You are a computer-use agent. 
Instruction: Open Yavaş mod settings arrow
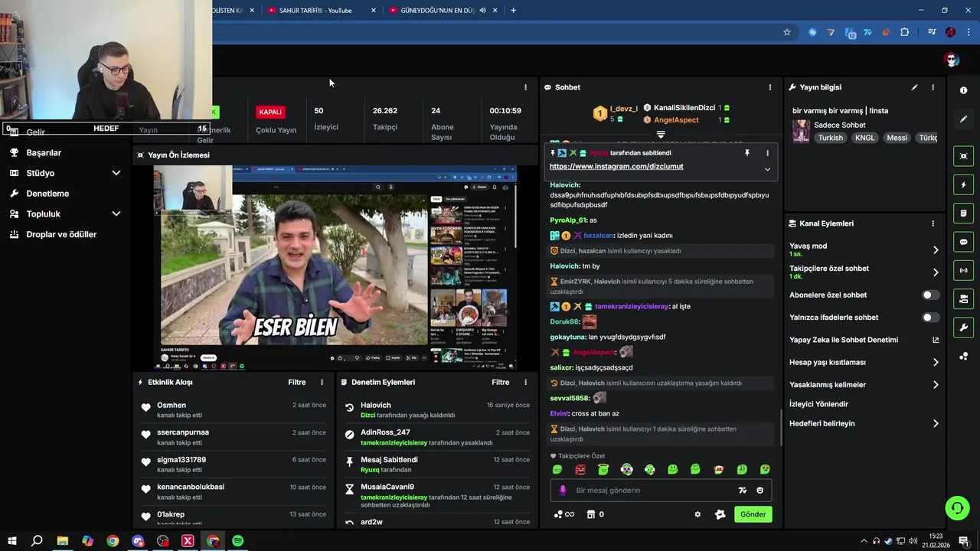coord(936,249)
